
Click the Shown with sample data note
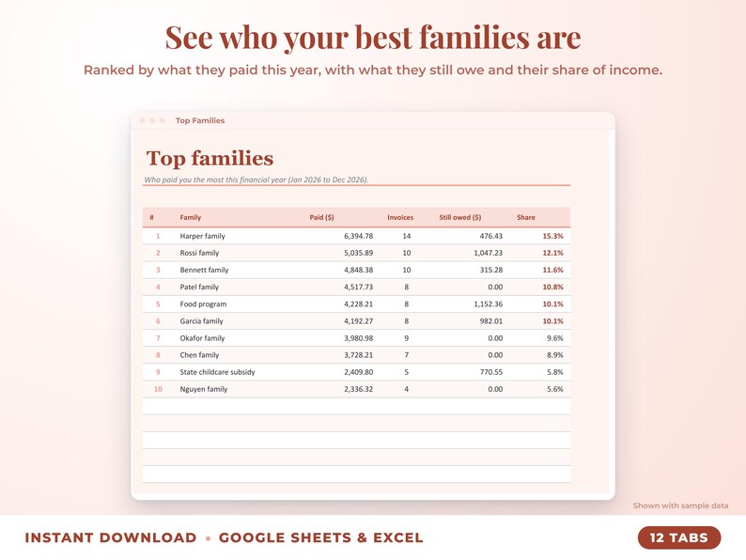pyautogui.click(x=680, y=506)
